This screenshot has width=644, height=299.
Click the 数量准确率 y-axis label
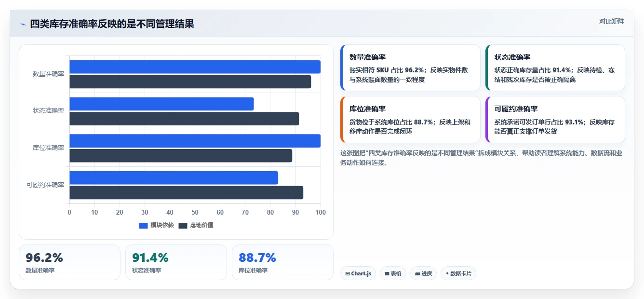48,74
